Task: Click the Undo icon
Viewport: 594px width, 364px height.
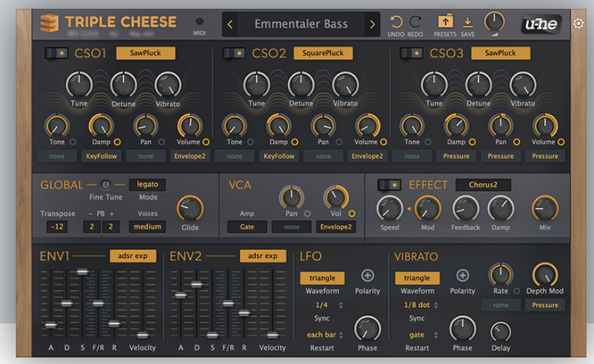Action: 396,22
